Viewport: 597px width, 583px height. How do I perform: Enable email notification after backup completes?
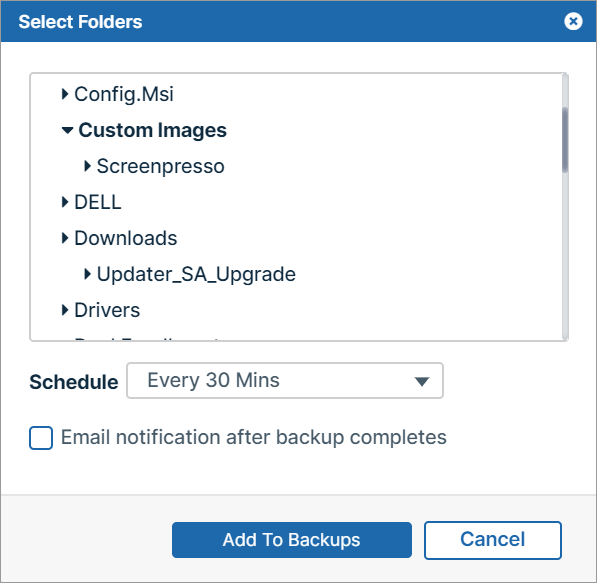pos(41,438)
